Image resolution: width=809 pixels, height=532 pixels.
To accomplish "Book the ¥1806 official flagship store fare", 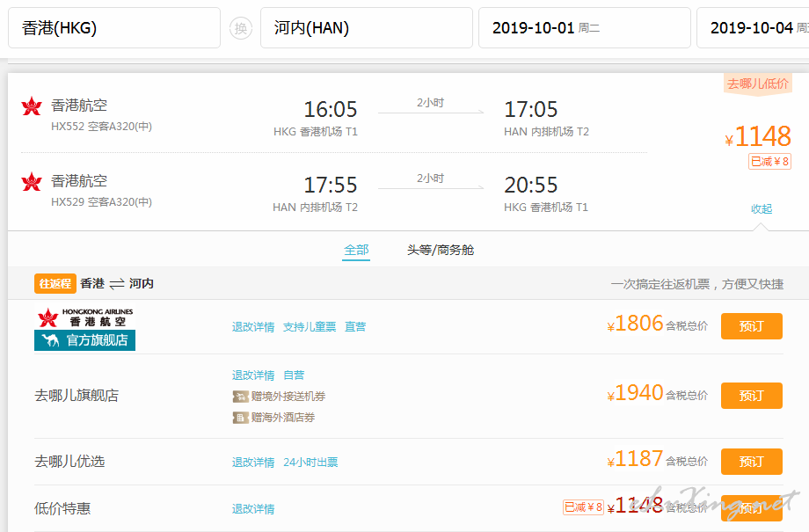I will (752, 326).
